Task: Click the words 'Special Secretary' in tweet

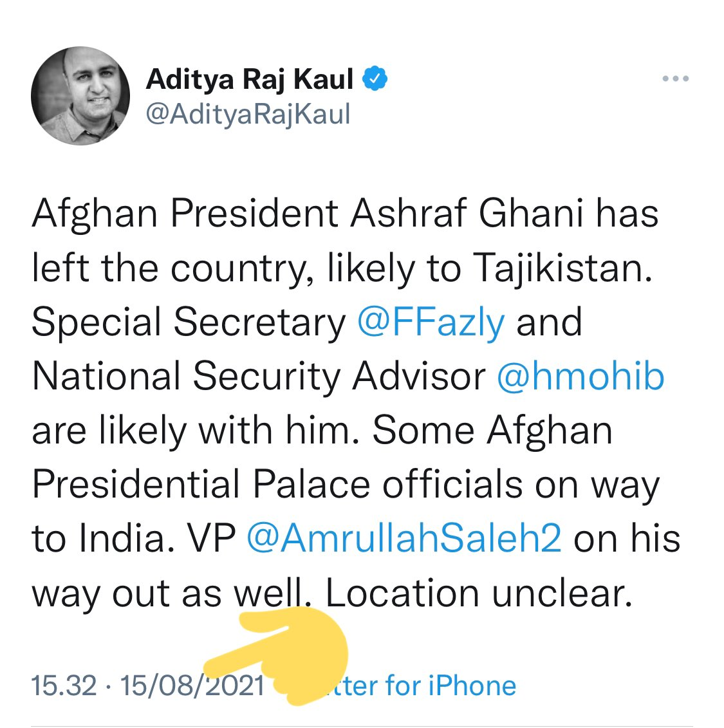Action: [x=189, y=322]
